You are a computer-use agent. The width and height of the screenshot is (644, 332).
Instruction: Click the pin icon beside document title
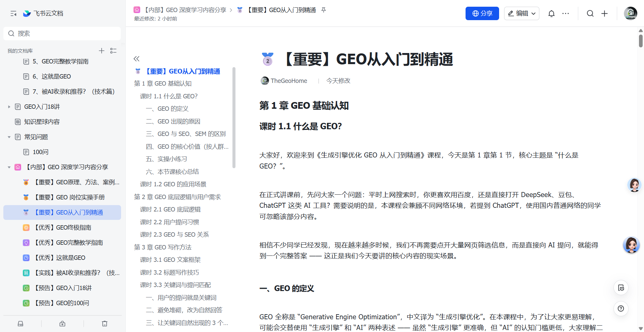[x=324, y=10]
